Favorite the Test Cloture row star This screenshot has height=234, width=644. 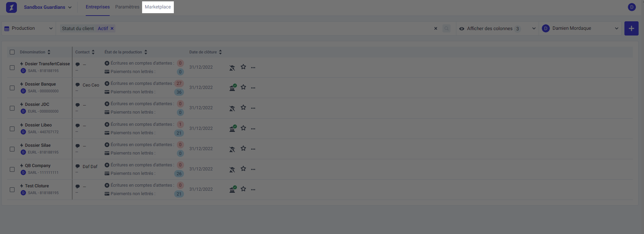pos(243,189)
